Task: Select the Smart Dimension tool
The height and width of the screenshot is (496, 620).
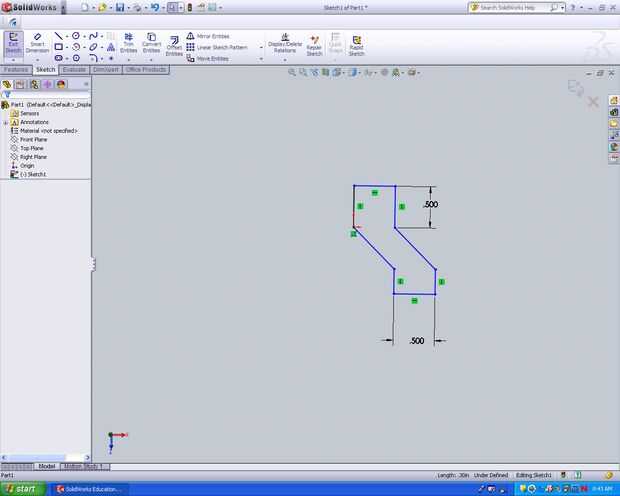Action: [37, 44]
